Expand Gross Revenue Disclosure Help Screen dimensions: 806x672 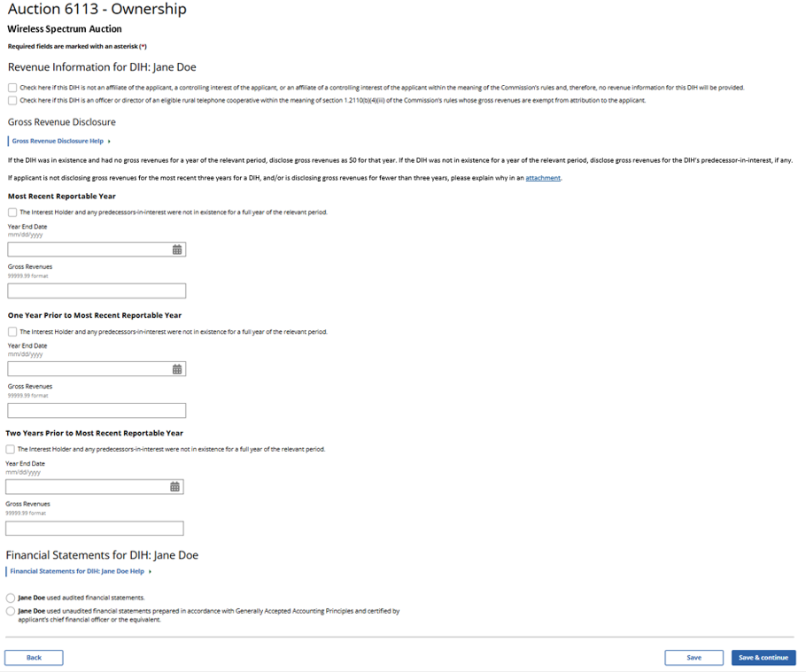coord(60,141)
